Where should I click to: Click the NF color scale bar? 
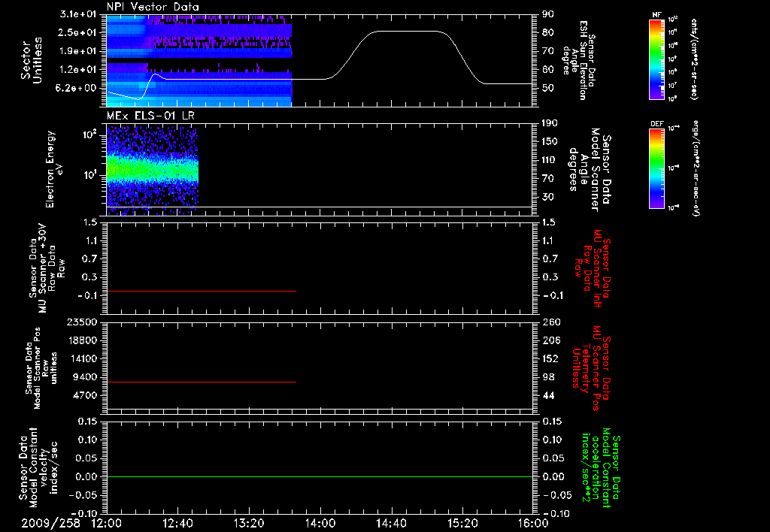657,59
